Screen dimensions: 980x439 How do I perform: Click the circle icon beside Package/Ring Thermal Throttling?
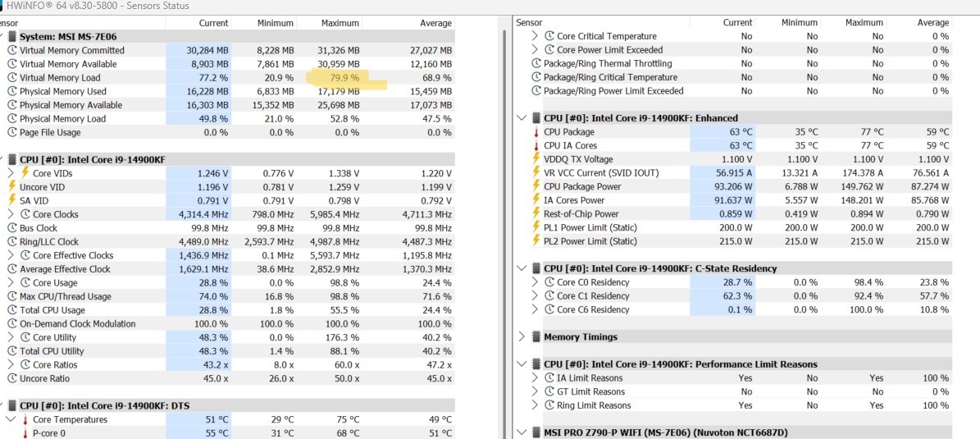coord(536,64)
